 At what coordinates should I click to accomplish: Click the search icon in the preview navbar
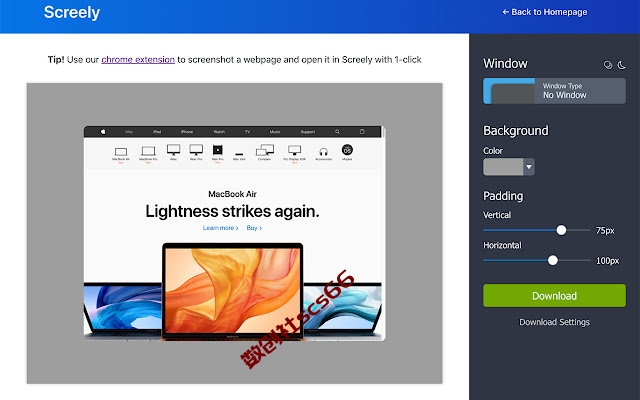click(338, 131)
